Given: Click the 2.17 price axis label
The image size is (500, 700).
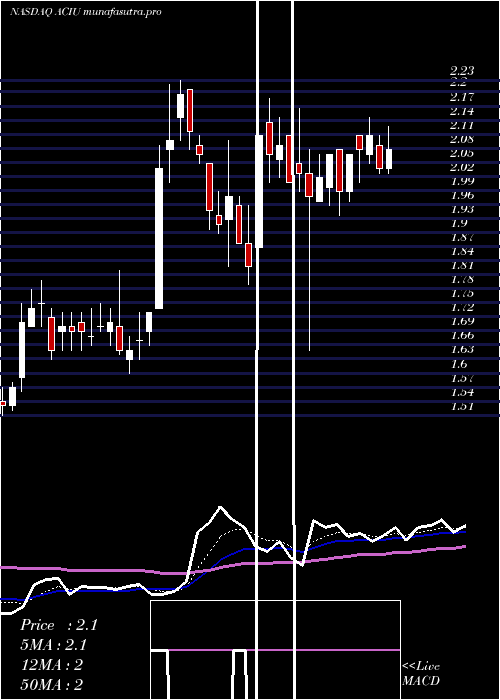Looking at the screenshot, I should tap(462, 96).
